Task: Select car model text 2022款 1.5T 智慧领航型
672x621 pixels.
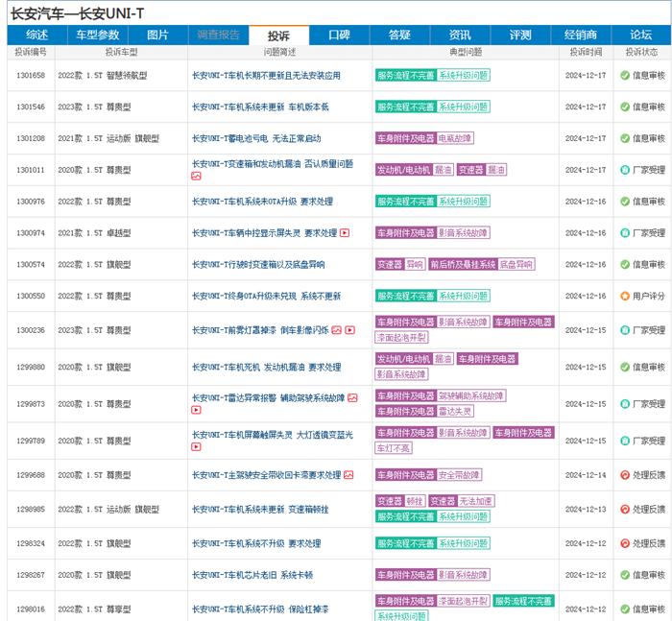Action: [x=103, y=76]
